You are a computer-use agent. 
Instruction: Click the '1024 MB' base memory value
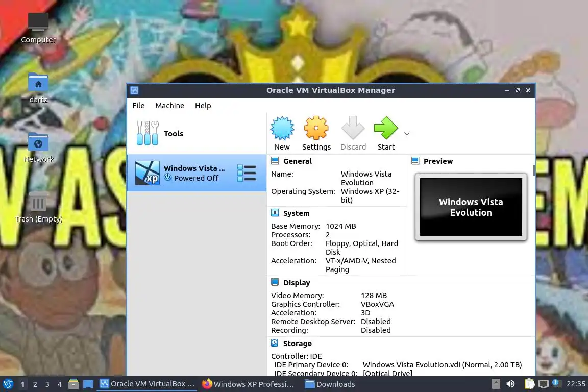pos(340,226)
